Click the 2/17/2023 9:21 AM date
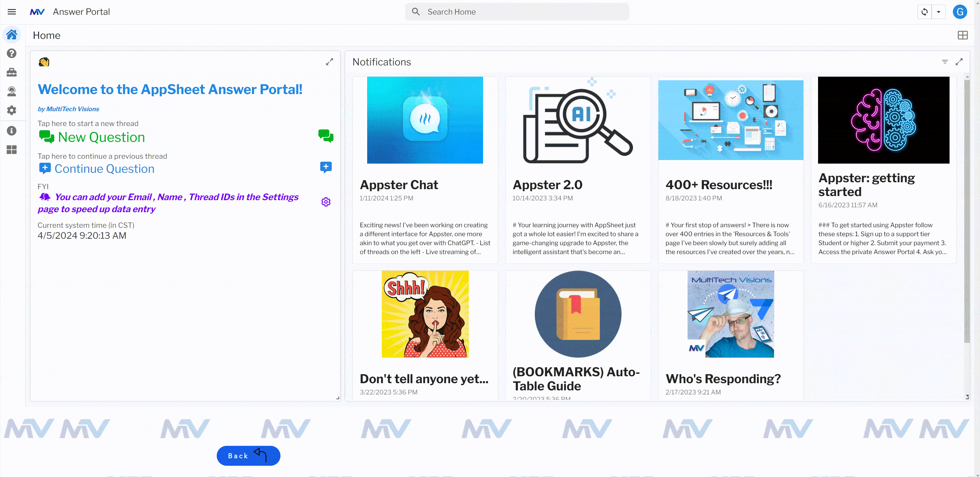The image size is (980, 477). tap(693, 392)
